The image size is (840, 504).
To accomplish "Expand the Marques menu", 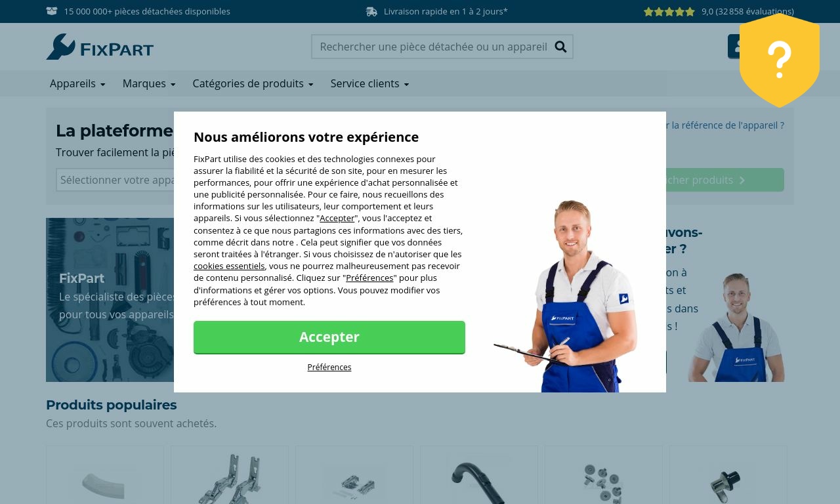I will pos(149,83).
